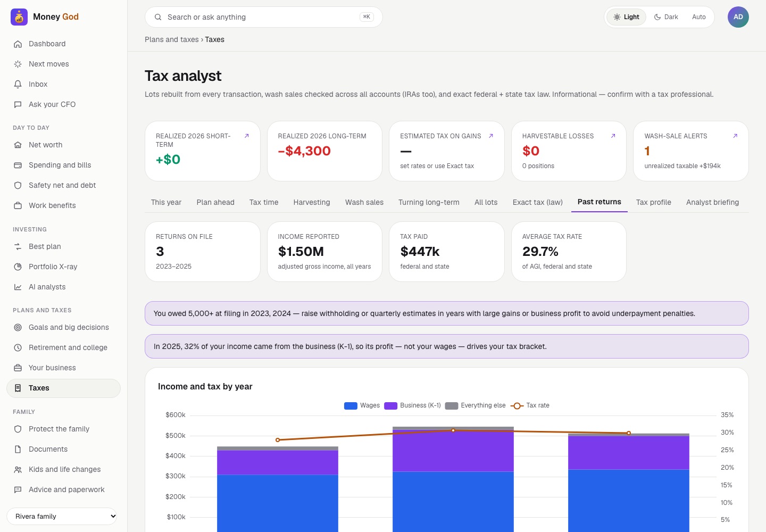Open arrow on Estimated tax on gains card
This screenshot has width=766, height=532.
click(491, 136)
